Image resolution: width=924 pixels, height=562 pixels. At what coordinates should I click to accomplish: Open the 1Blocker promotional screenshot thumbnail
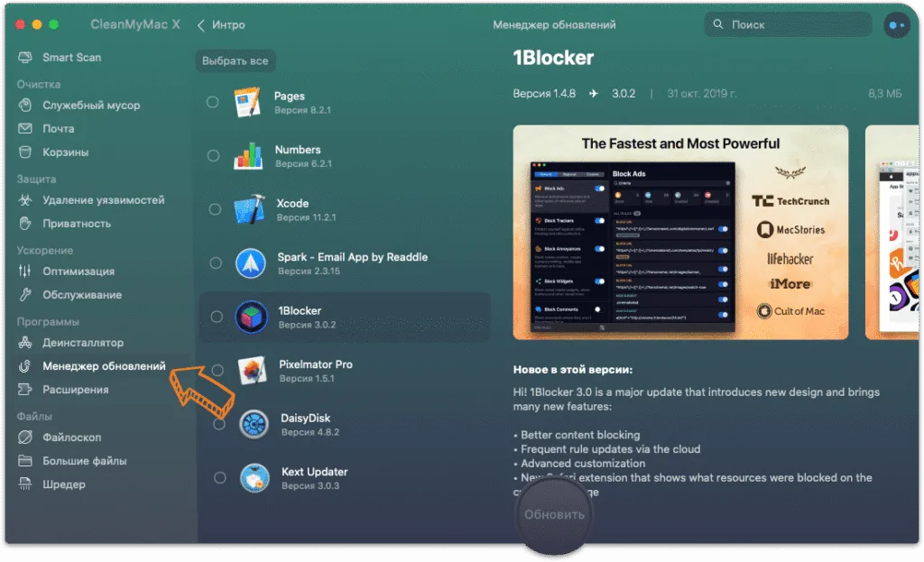point(680,232)
